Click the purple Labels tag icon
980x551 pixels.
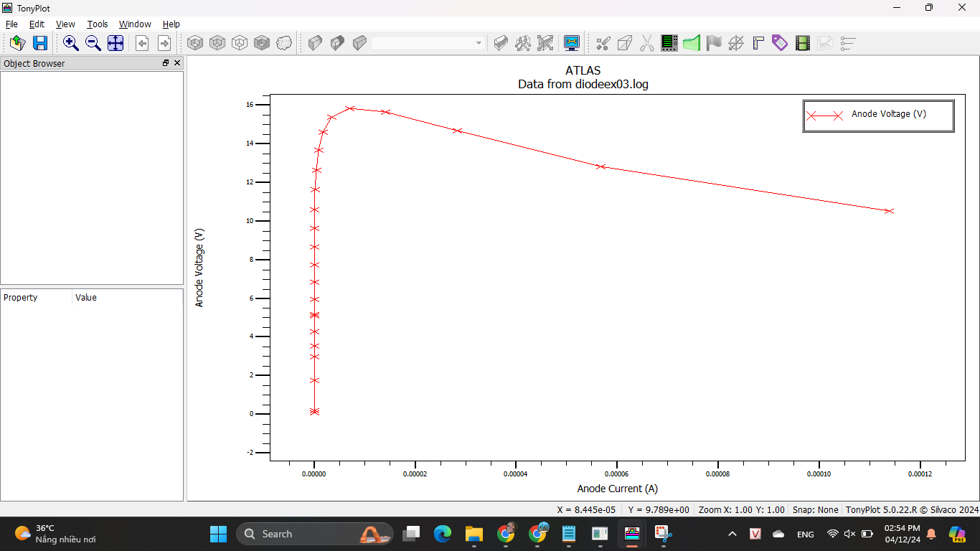point(779,43)
